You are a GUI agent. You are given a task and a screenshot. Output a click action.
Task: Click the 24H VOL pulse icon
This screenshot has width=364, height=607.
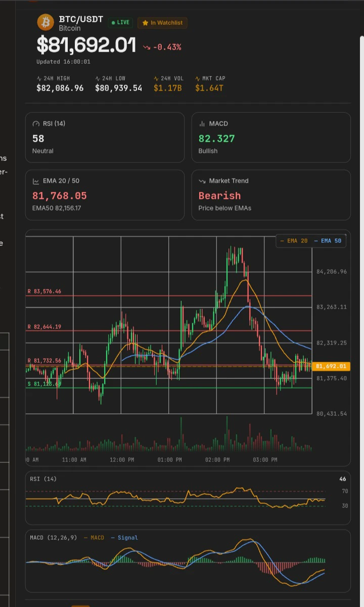click(156, 79)
